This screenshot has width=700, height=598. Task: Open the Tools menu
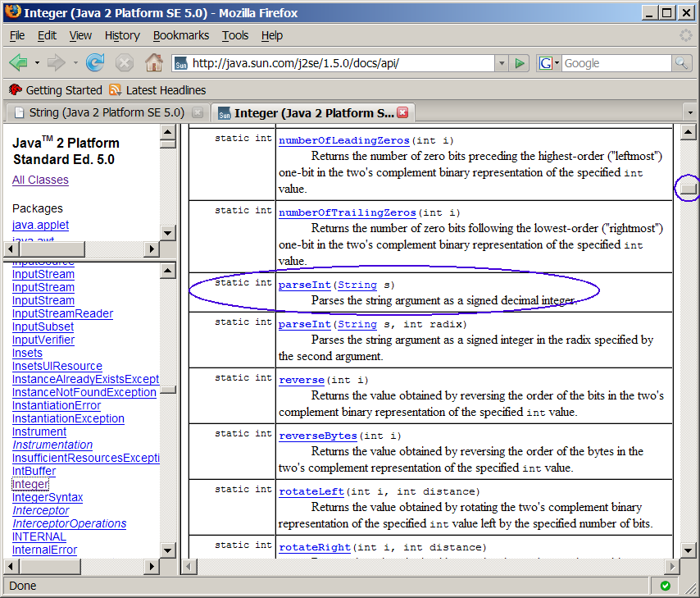[235, 36]
